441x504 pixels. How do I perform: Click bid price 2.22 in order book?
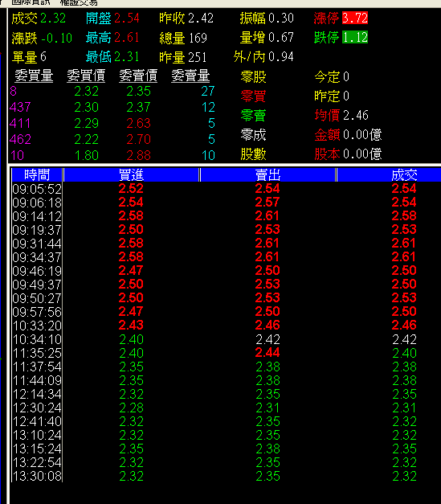[87, 139]
